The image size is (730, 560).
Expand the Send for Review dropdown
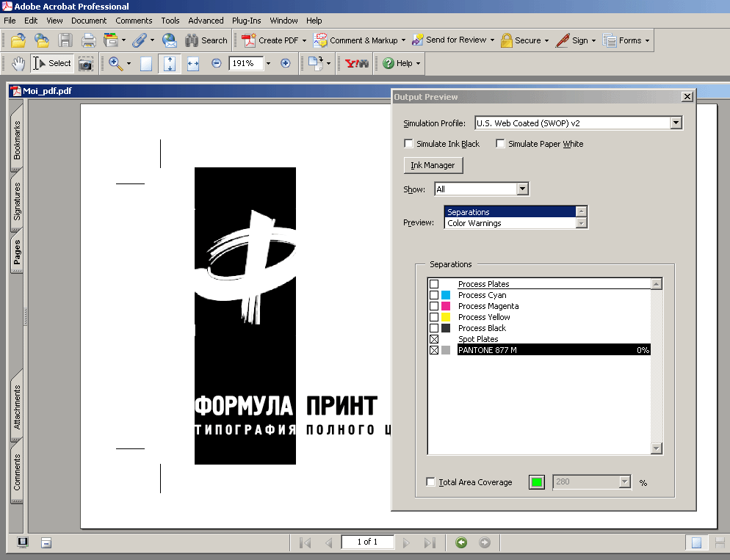492,40
